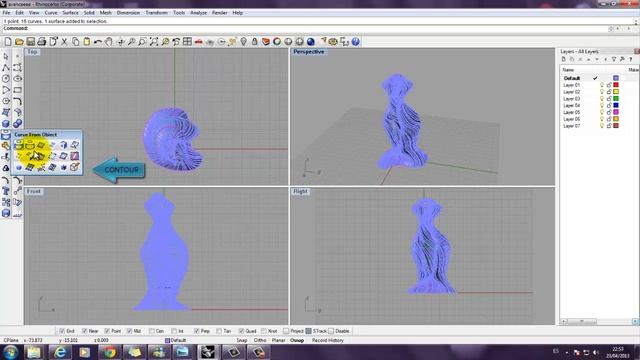Toggle Layer 01 visibility light bulb

(x=602, y=85)
